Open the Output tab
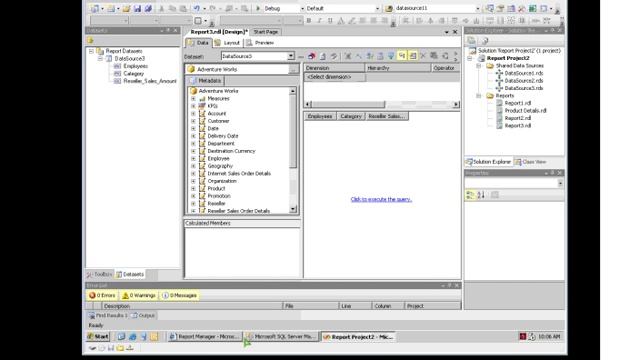The image size is (640, 360). [x=143, y=316]
